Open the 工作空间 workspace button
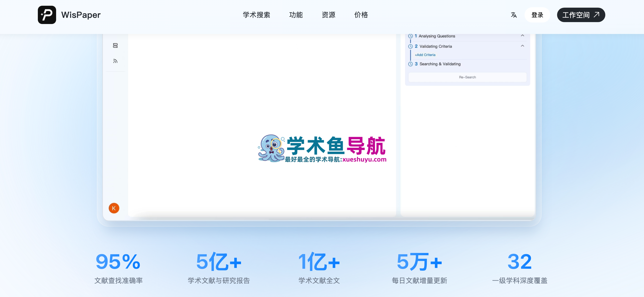The image size is (644, 297). 581,15
